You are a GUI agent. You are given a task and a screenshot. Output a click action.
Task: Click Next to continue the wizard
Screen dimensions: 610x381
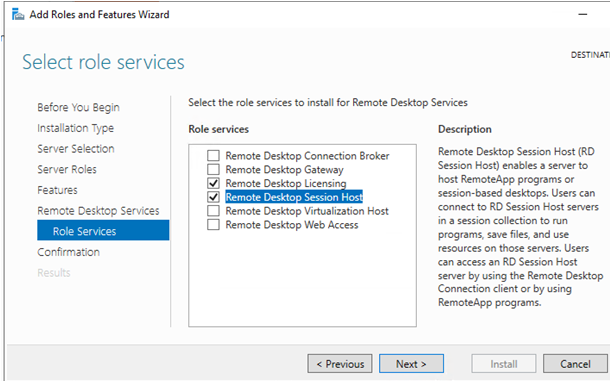[x=411, y=363]
